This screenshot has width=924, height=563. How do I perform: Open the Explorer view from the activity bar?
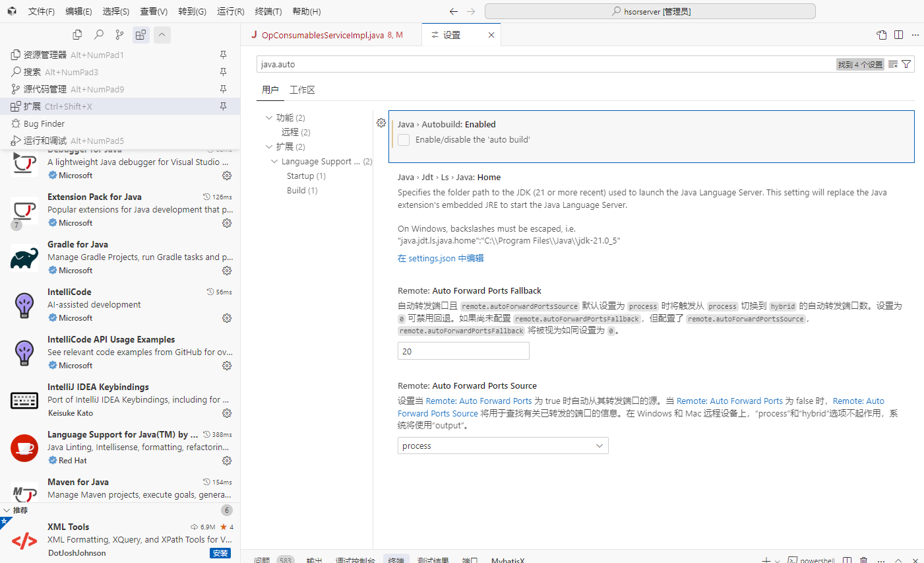tap(77, 34)
